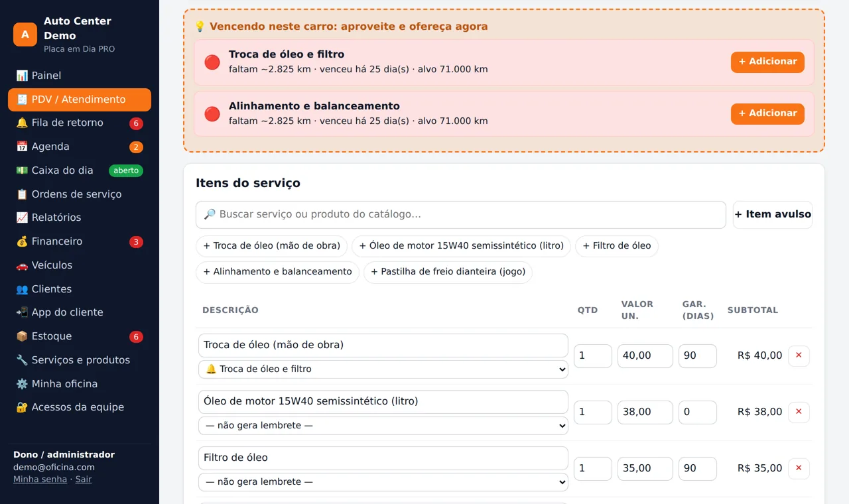Viewport: 849px width, 504px height.
Task: Click the Sair link
Action: tap(84, 479)
